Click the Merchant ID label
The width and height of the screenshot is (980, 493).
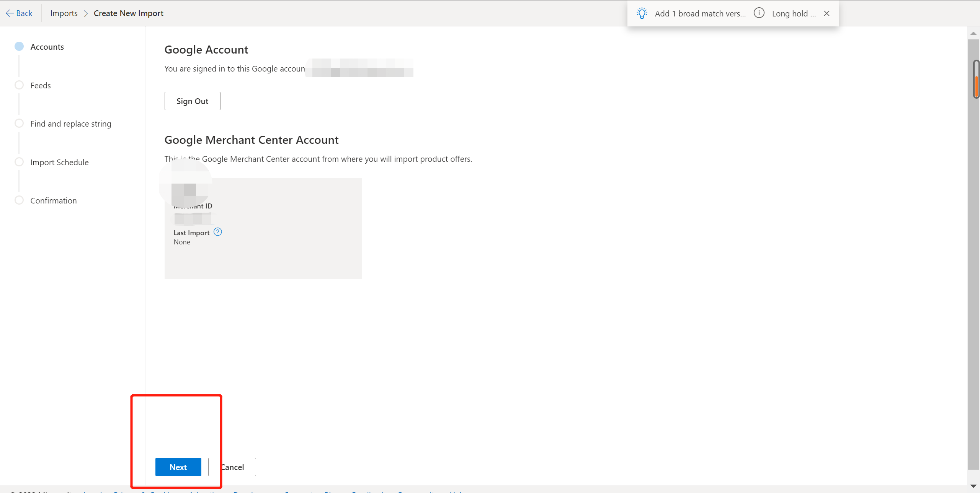coord(193,206)
